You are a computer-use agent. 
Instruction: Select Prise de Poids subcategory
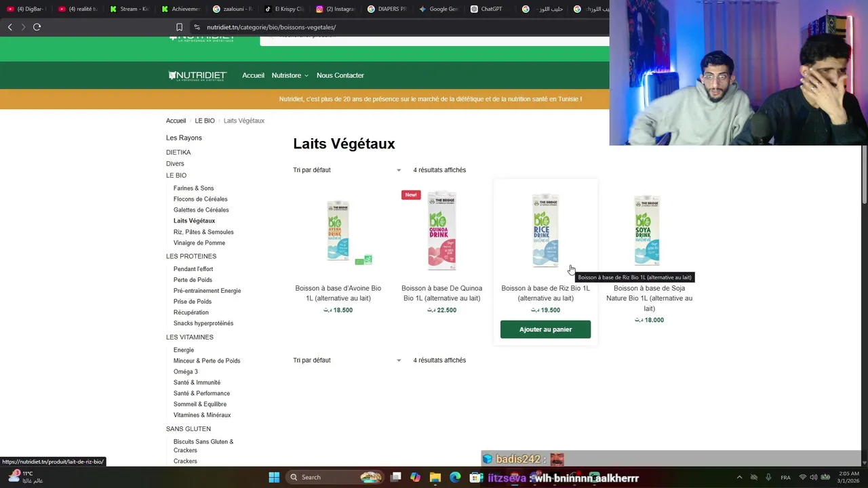(193, 302)
